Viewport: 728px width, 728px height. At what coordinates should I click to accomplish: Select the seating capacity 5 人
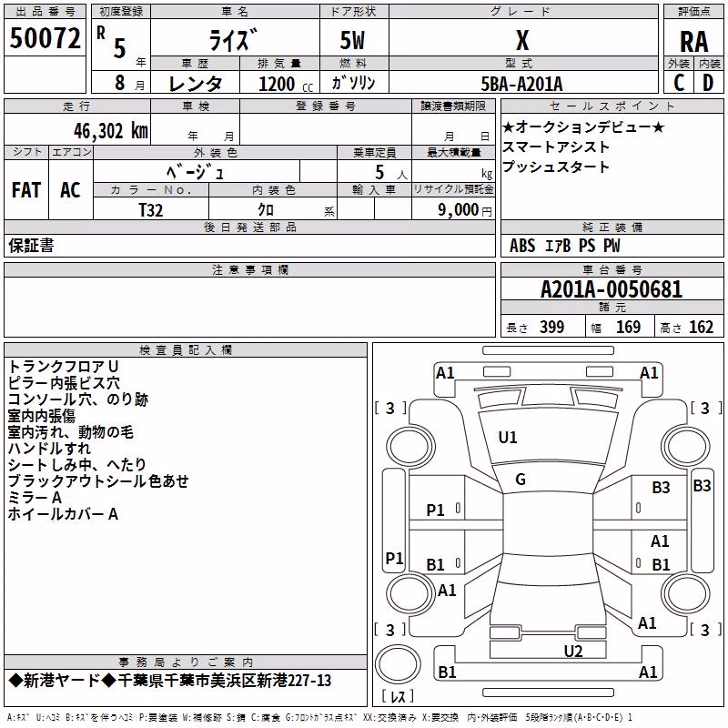point(390,173)
